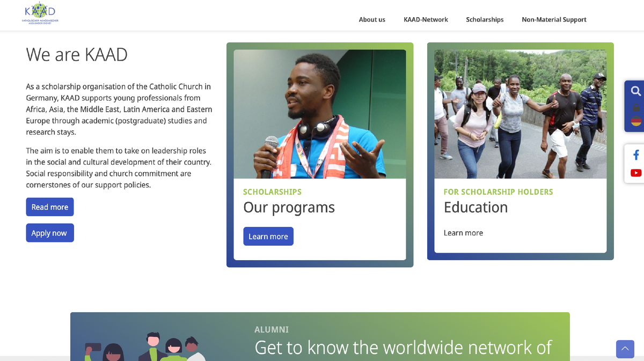
Task: Open the Non-Material Support menu
Action: (554, 20)
